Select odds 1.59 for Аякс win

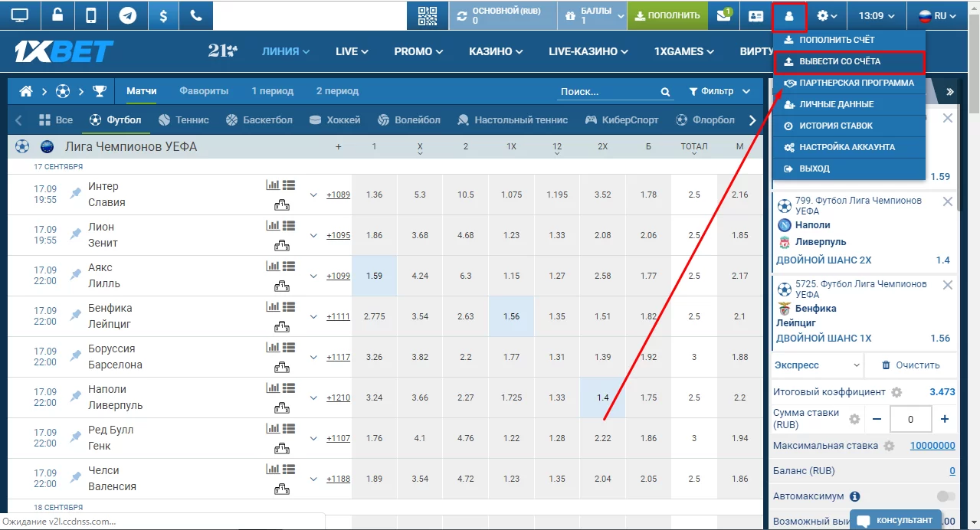click(374, 276)
